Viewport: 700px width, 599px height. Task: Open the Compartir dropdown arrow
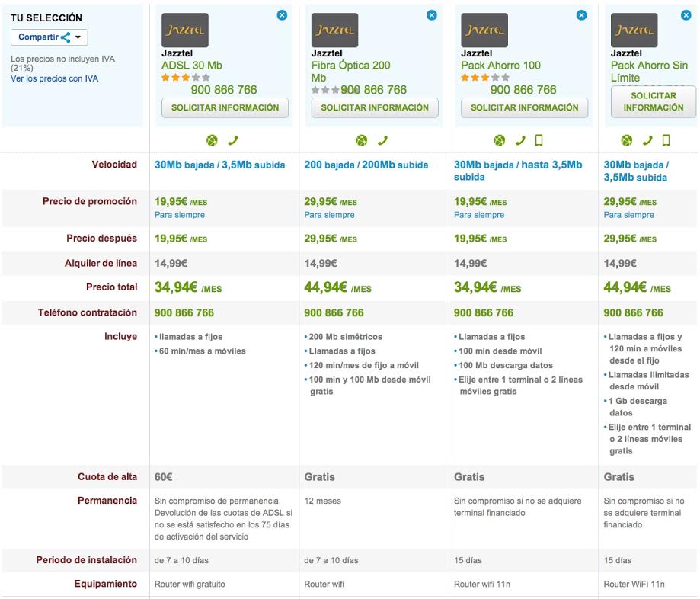(78, 37)
